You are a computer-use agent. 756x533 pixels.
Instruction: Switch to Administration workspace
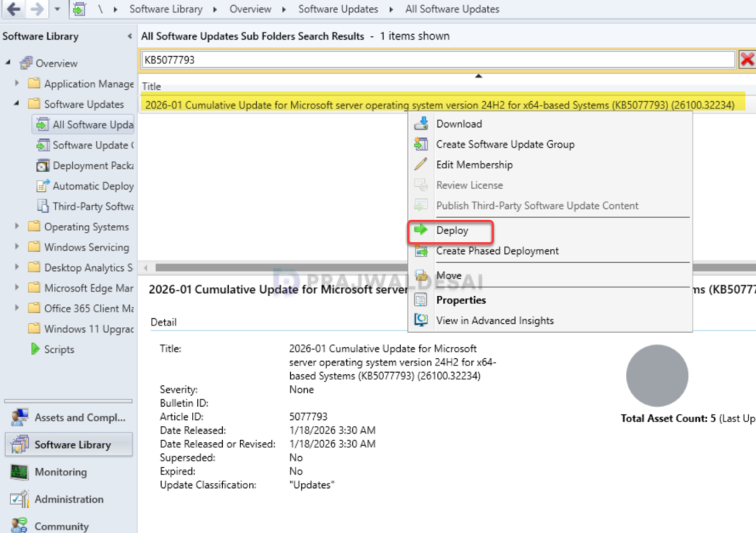(x=69, y=499)
